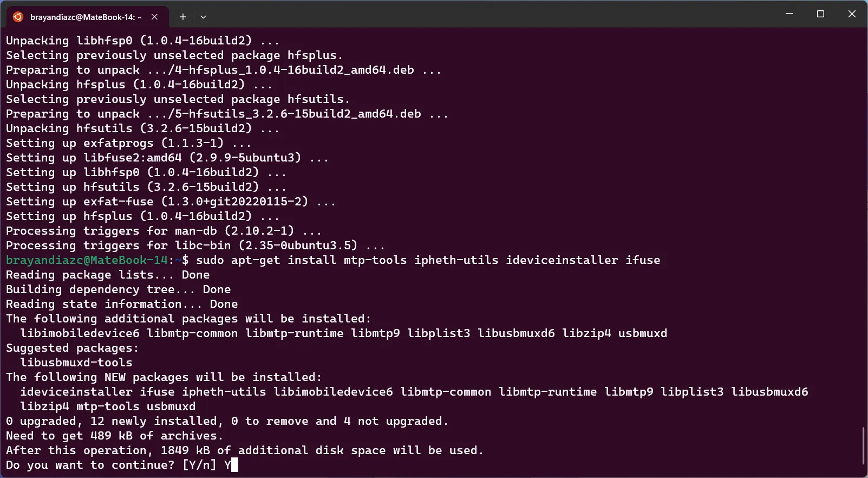868x478 pixels.
Task: Click the Ubuntu icon on the terminal tab
Action: coord(18,17)
